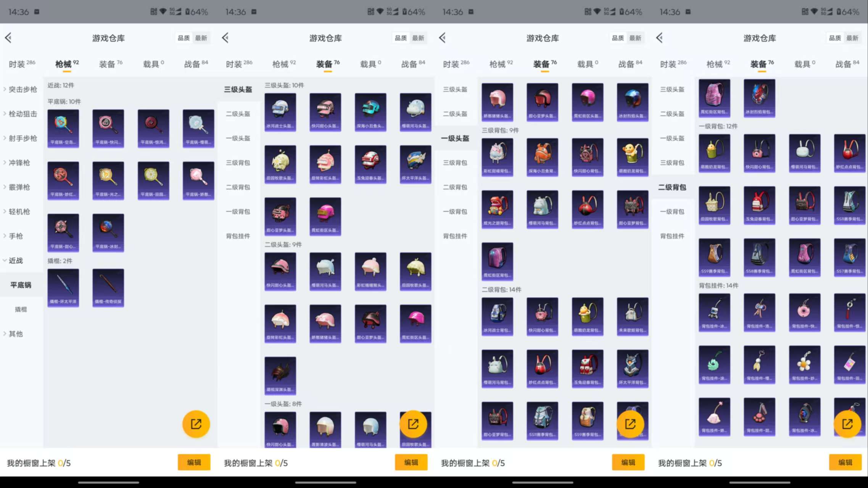Image resolution: width=868 pixels, height=488 pixels.
Task: Expand the 突击步枪 weapon category
Action: [22, 89]
